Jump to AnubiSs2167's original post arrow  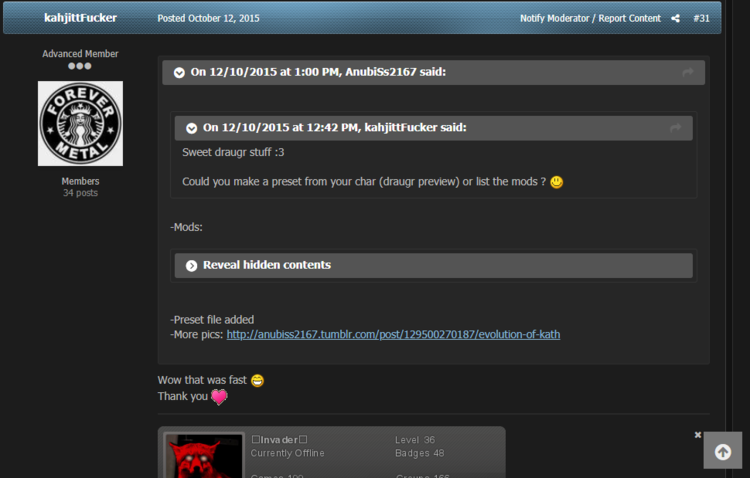(688, 72)
